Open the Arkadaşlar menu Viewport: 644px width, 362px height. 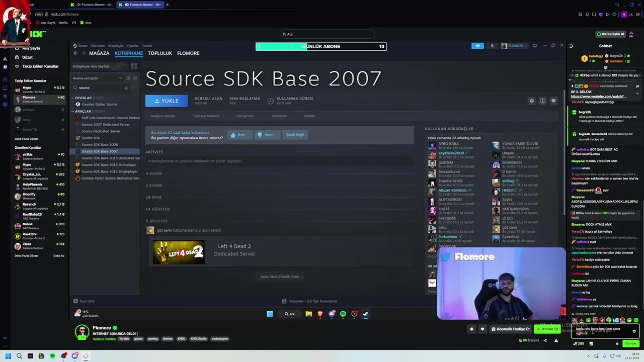pyautogui.click(x=116, y=46)
